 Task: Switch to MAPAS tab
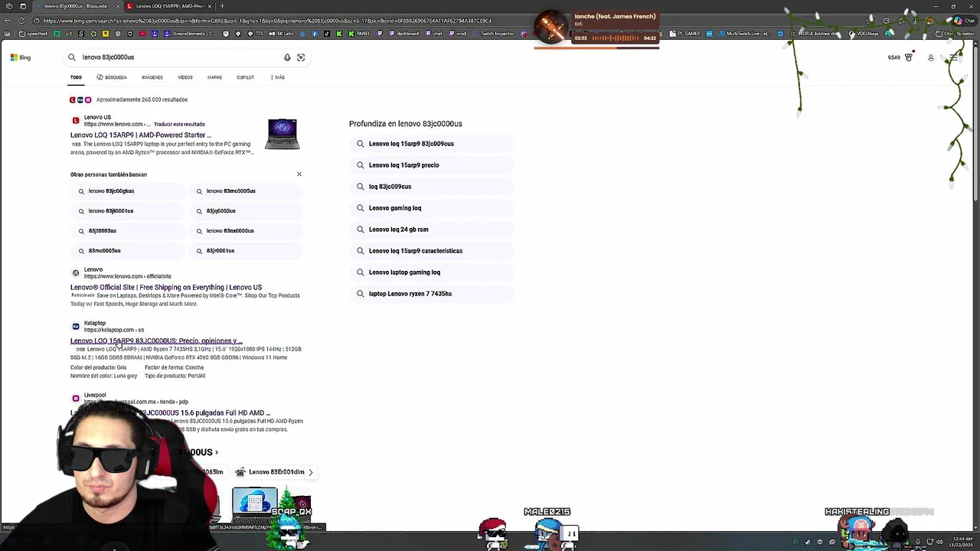click(x=214, y=77)
